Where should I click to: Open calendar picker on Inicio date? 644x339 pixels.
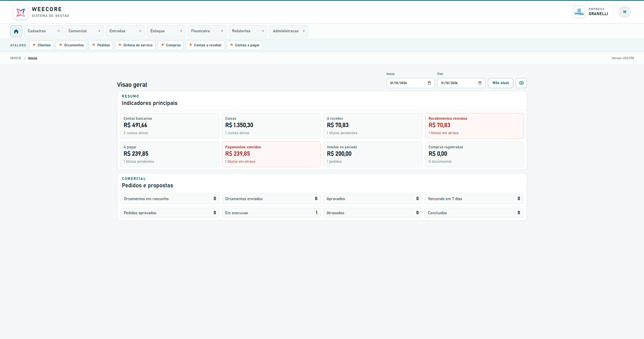pyautogui.click(x=429, y=83)
